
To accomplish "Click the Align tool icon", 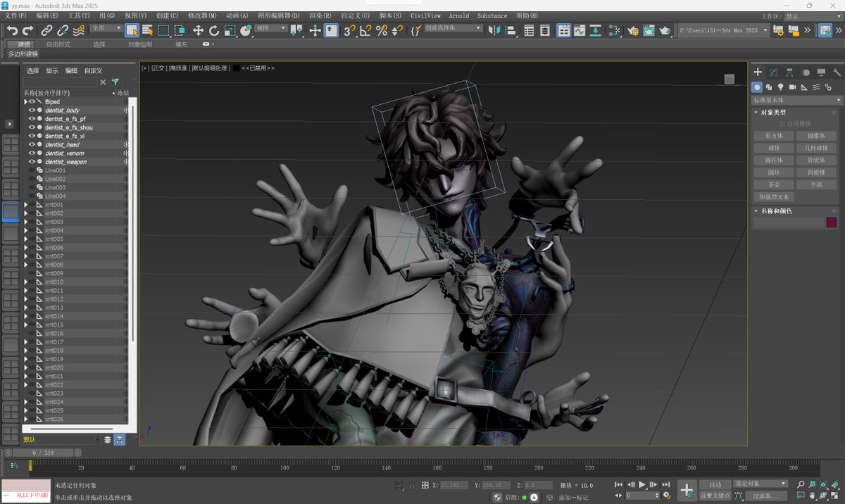I will click(511, 30).
